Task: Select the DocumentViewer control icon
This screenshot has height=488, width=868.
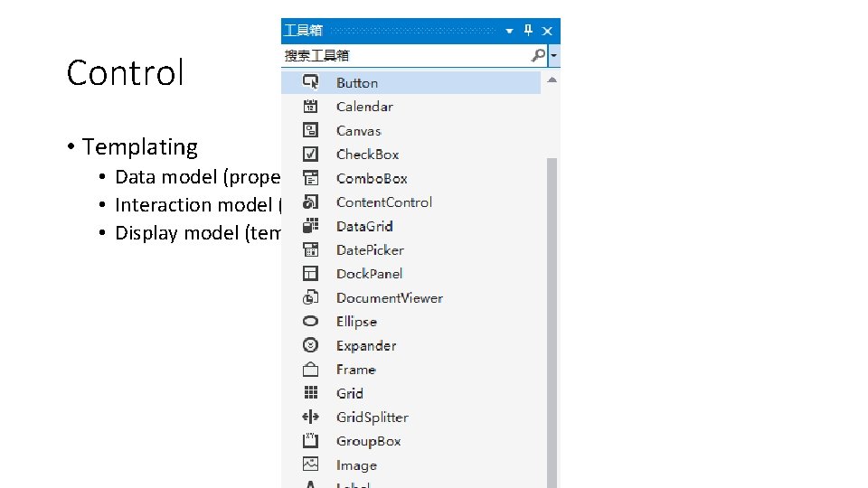Action: tap(310, 297)
